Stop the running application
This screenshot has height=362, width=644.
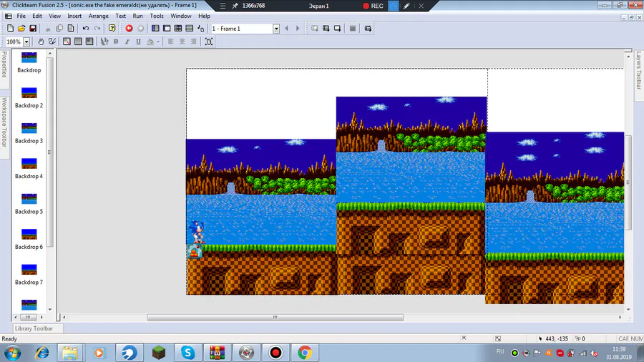point(352,29)
